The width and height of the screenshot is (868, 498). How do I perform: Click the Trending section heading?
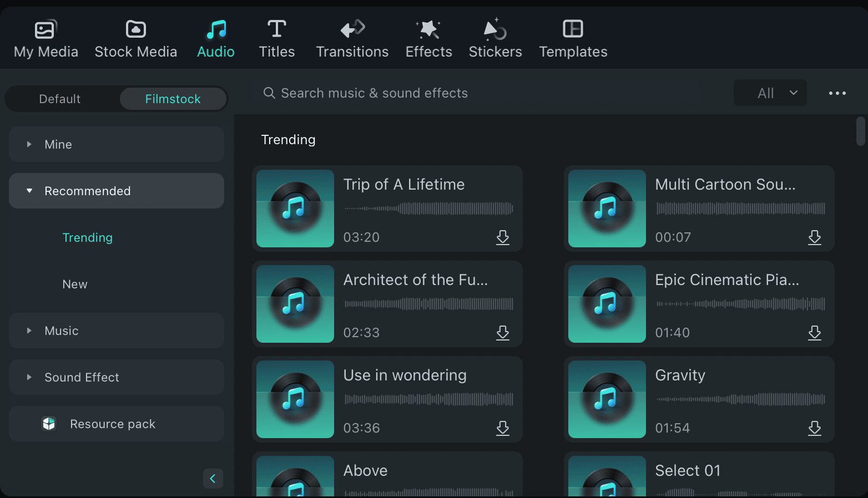[288, 140]
